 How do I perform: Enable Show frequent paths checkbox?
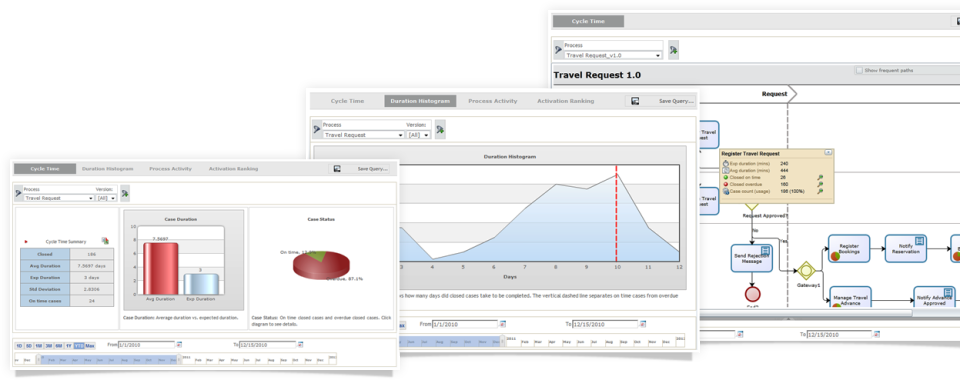pos(860,70)
